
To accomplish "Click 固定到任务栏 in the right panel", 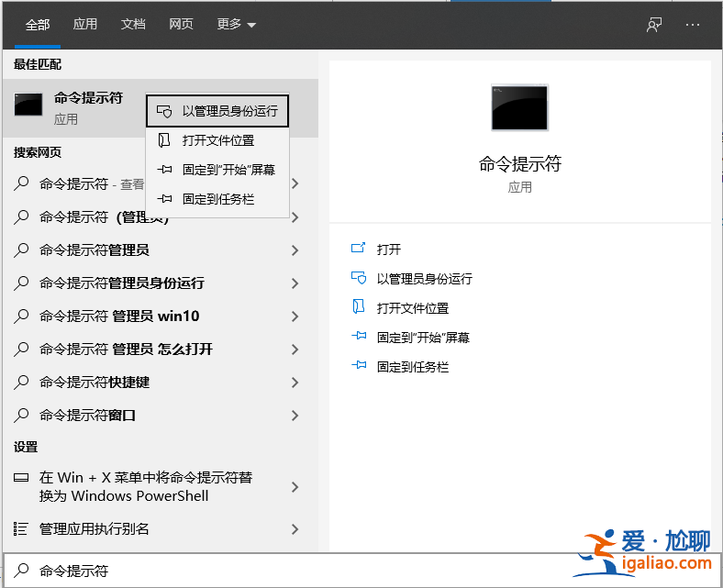I will [x=413, y=367].
